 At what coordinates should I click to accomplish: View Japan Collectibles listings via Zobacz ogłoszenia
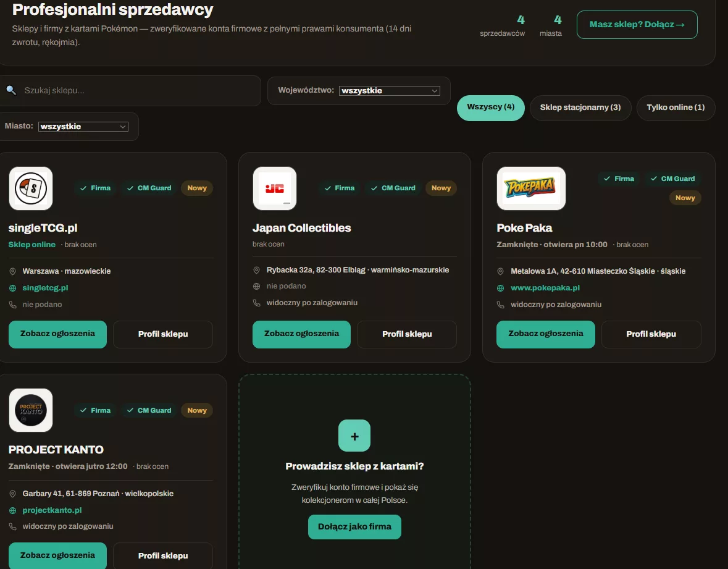[x=301, y=334]
